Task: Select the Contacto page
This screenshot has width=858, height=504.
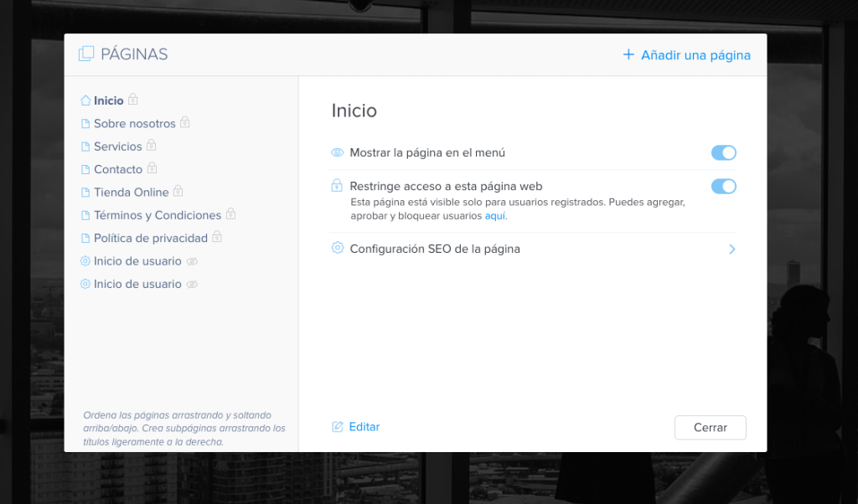Action: [118, 169]
